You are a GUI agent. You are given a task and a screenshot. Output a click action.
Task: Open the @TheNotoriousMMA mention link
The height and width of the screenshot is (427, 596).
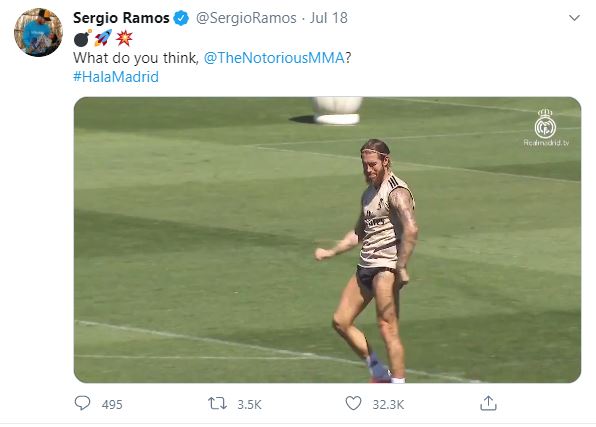[274, 58]
